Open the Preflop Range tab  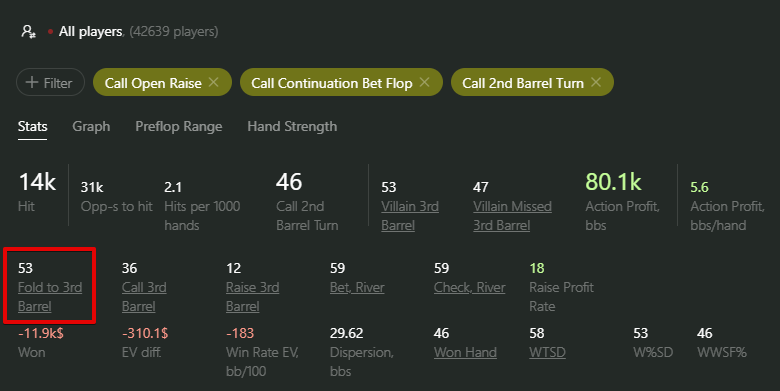pos(179,126)
